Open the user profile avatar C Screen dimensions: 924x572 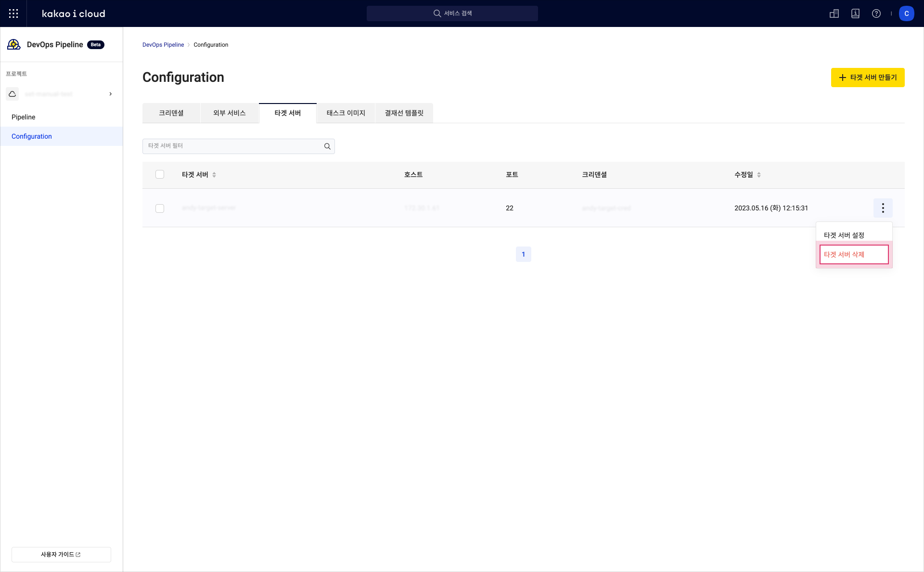click(x=907, y=13)
